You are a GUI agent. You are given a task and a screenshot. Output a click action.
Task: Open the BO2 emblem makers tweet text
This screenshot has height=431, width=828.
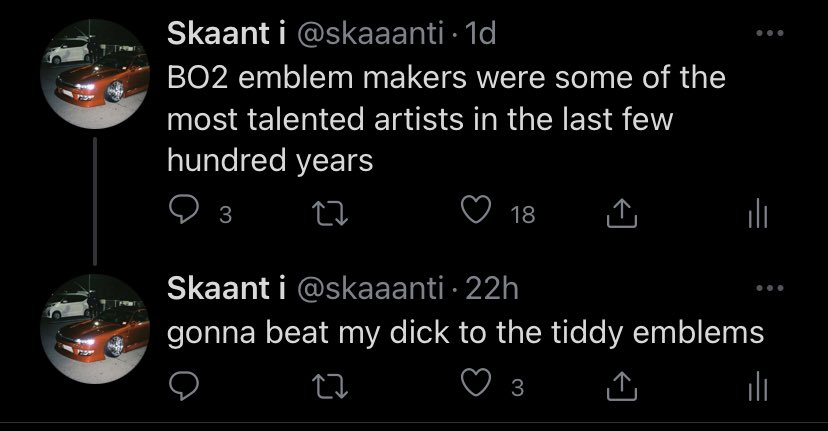[430, 118]
